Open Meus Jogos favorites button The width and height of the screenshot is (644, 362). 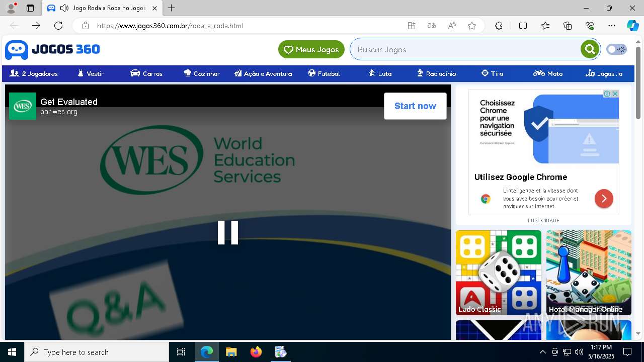point(311,49)
